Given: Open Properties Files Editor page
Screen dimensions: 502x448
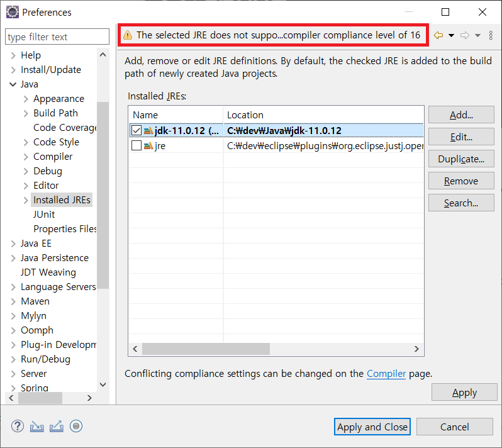Looking at the screenshot, I should [65, 228].
